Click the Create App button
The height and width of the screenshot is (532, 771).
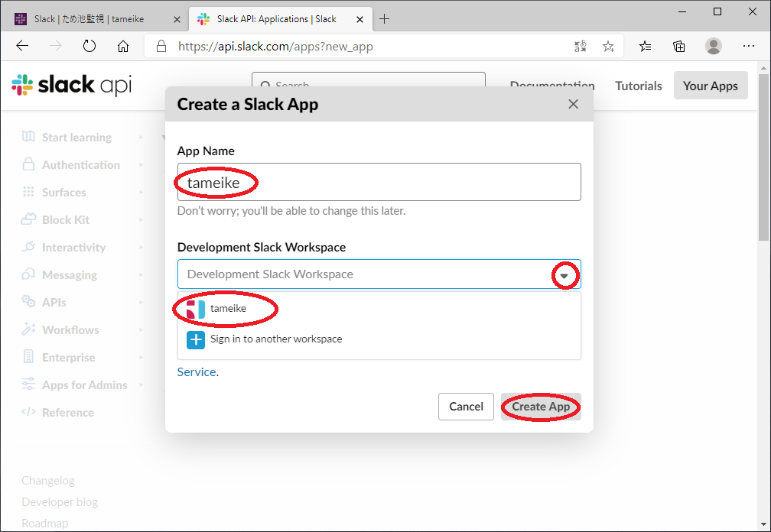click(x=541, y=407)
